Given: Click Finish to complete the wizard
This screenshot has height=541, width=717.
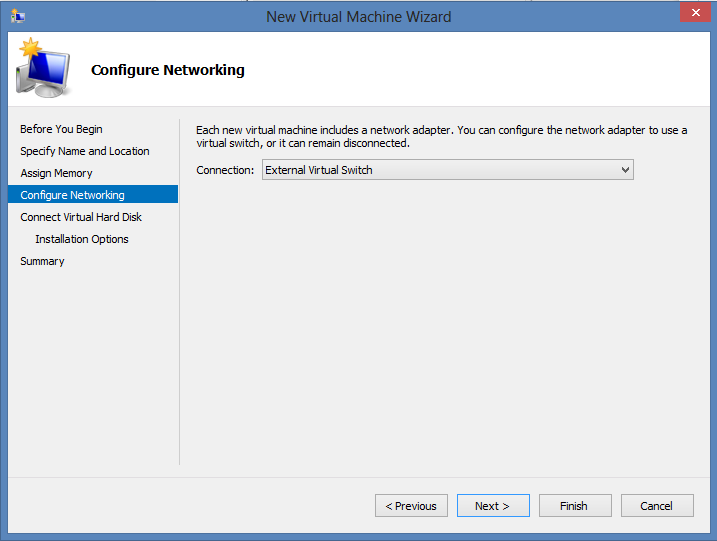Looking at the screenshot, I should point(574,506).
